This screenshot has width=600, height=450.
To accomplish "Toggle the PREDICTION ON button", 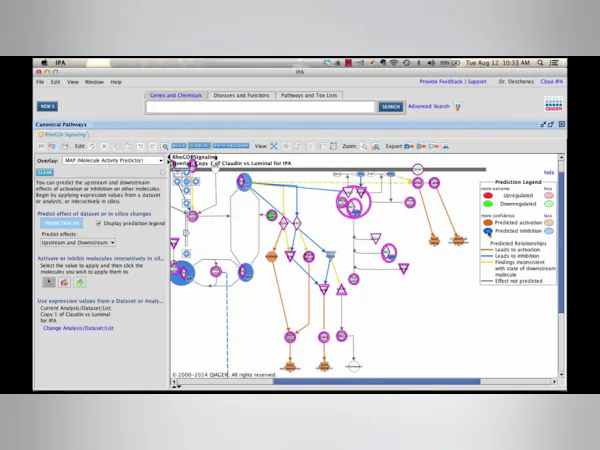I will coord(62,223).
